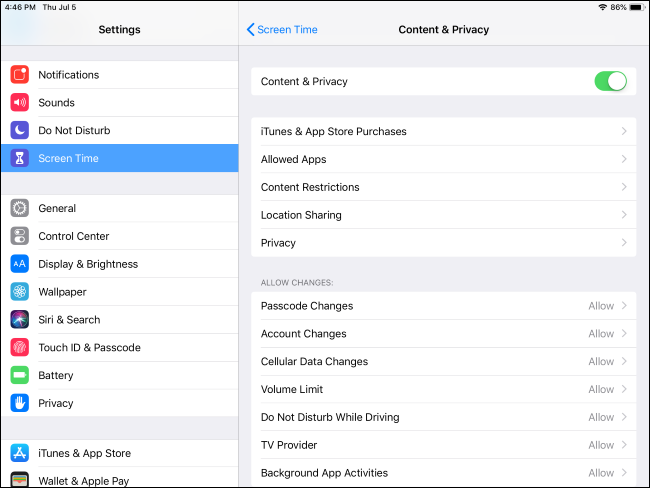
Task: Tap the Control Center toggles icon
Action: coord(20,237)
